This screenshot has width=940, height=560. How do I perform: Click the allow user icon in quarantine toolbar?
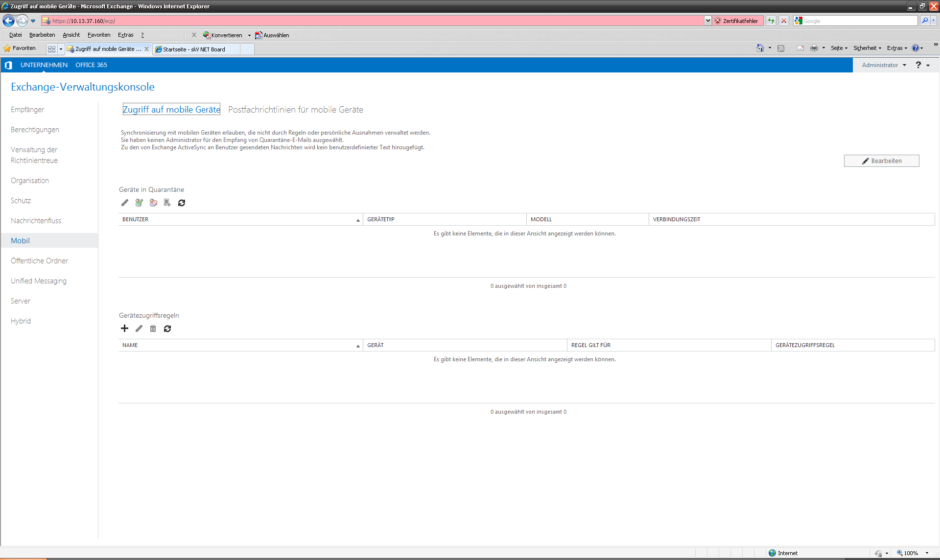point(139,203)
